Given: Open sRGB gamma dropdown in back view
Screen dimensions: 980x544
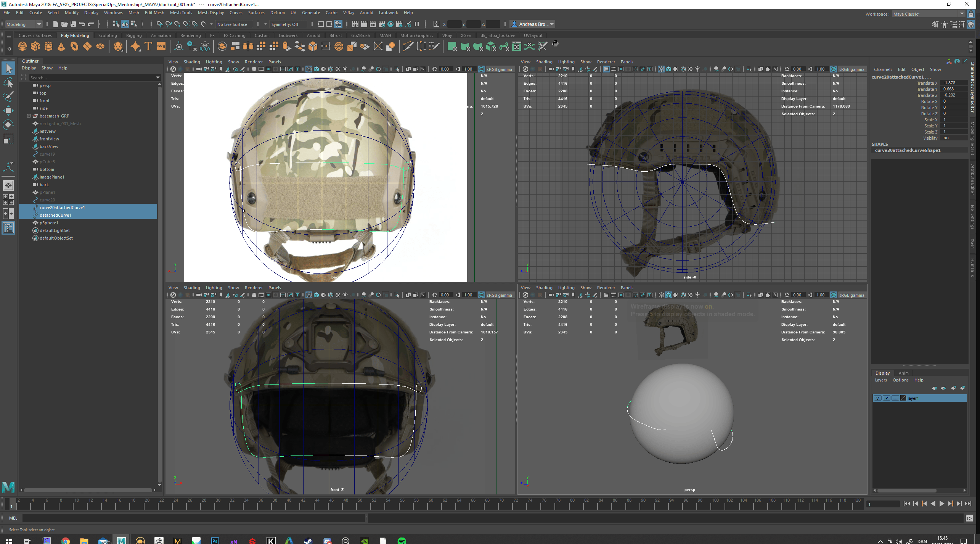Looking at the screenshot, I should pyautogui.click(x=499, y=69).
